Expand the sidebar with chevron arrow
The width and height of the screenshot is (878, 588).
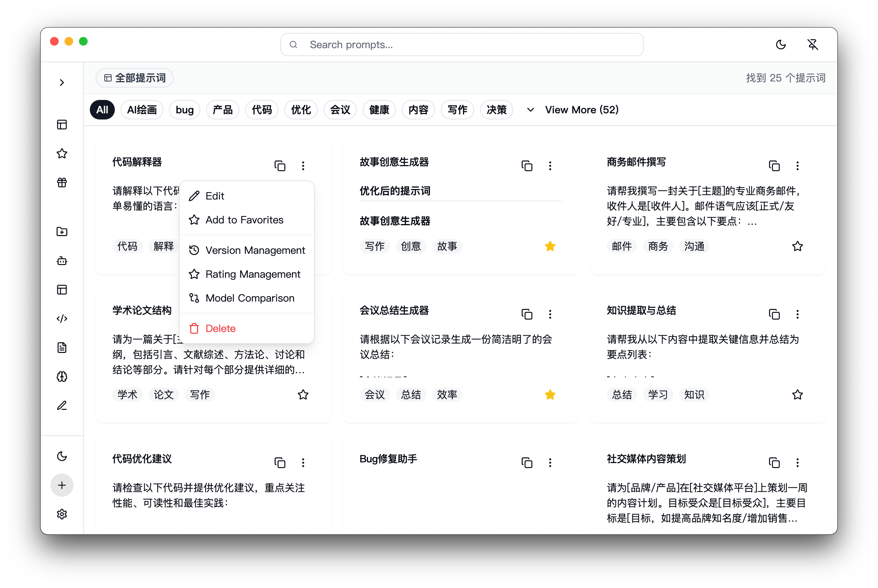click(x=62, y=83)
